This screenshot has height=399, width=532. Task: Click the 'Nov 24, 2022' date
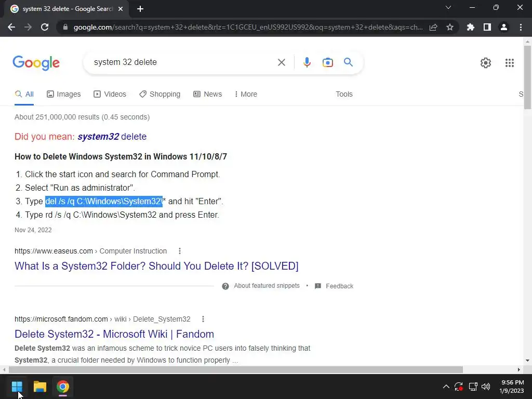click(33, 230)
